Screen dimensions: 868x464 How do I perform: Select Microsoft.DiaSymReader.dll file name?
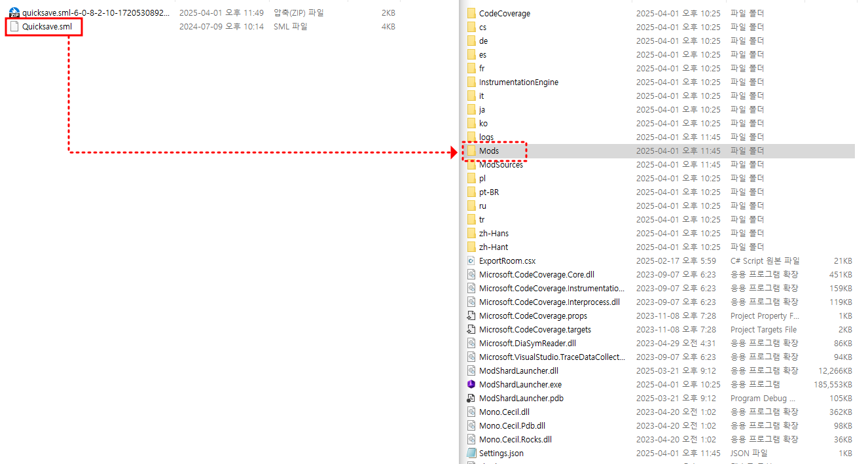[x=528, y=343]
